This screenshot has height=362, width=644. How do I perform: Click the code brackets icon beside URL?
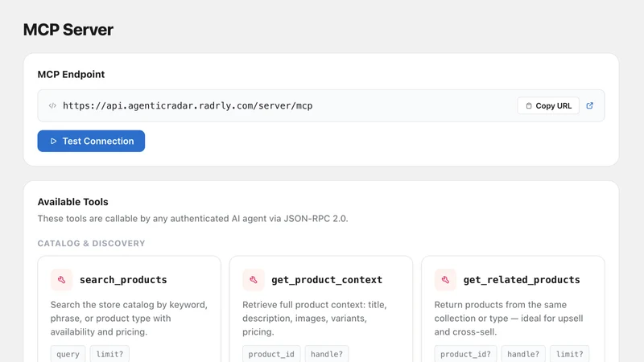pos(52,105)
